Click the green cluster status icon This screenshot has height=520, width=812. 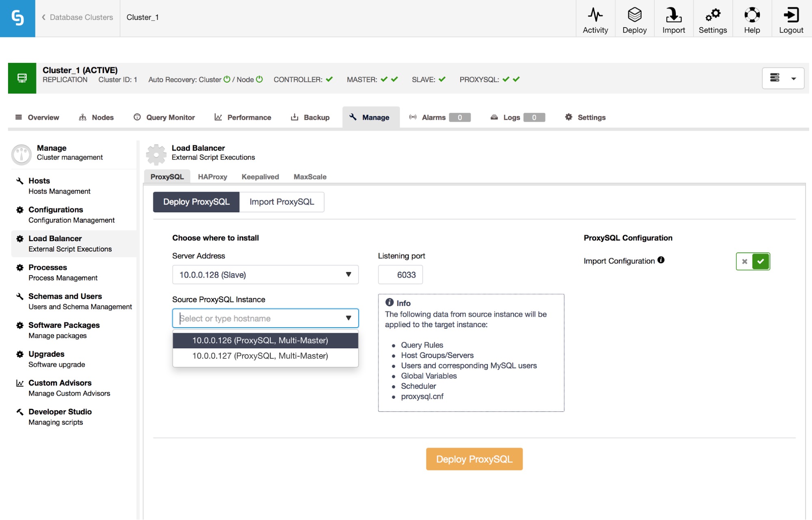click(22, 78)
